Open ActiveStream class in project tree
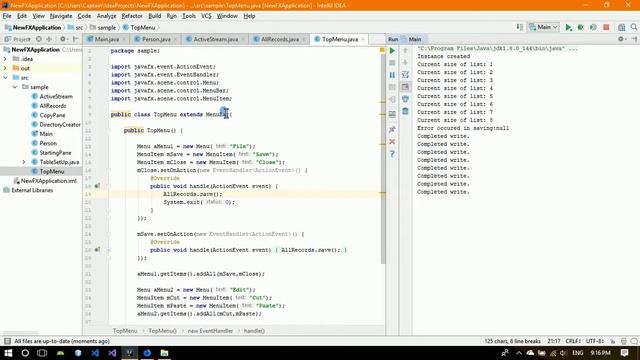 tap(56, 96)
